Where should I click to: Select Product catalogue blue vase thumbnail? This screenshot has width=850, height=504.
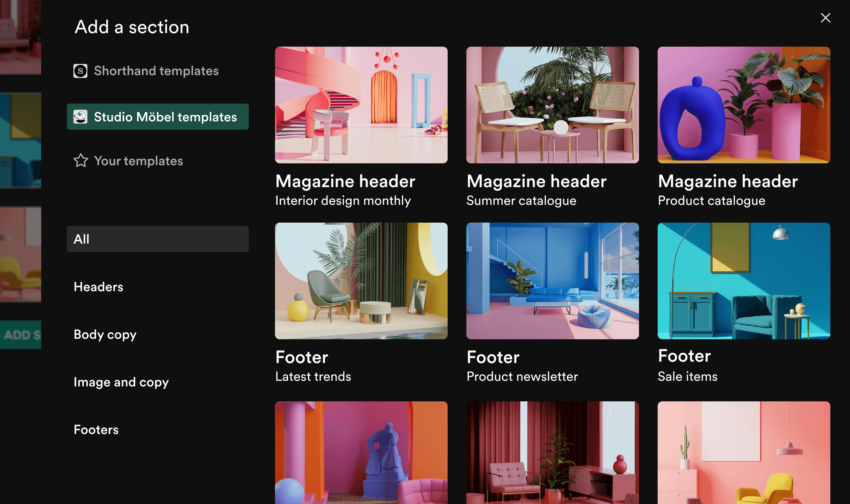click(x=743, y=105)
